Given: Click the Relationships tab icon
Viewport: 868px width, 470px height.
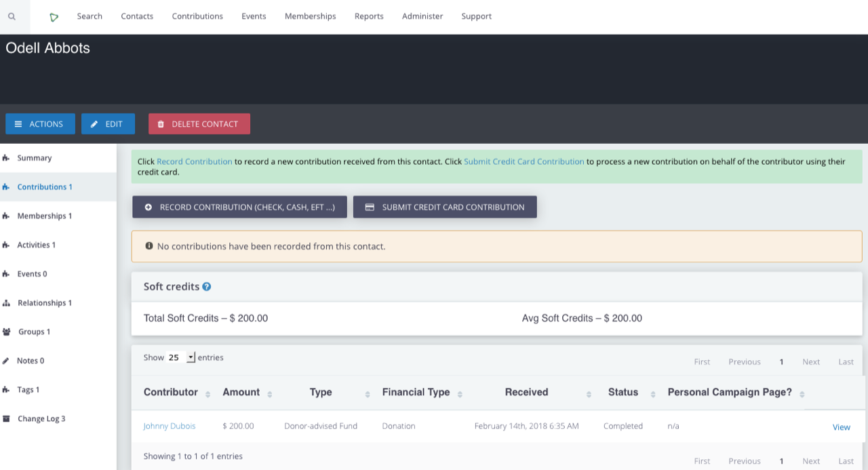Looking at the screenshot, I should (6, 303).
